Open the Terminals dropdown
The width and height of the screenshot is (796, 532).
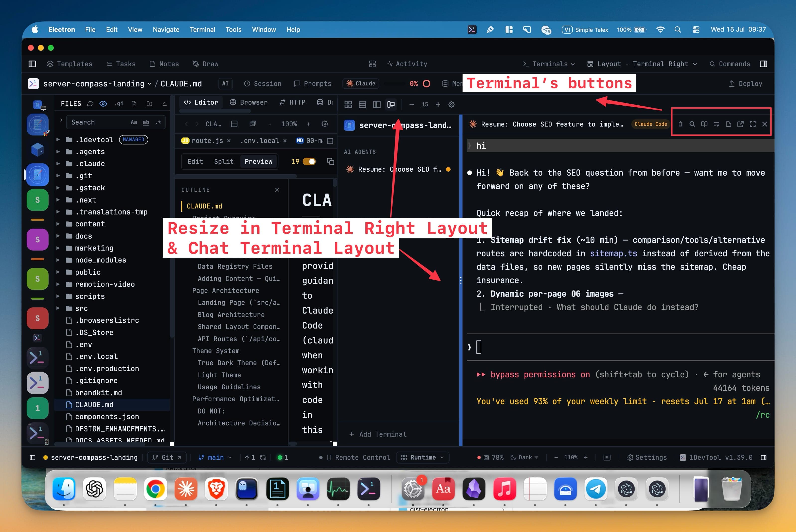[549, 64]
